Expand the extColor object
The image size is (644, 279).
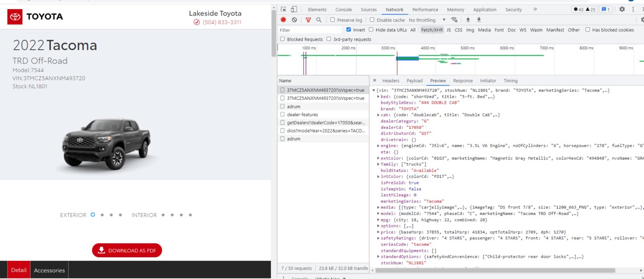(378, 158)
